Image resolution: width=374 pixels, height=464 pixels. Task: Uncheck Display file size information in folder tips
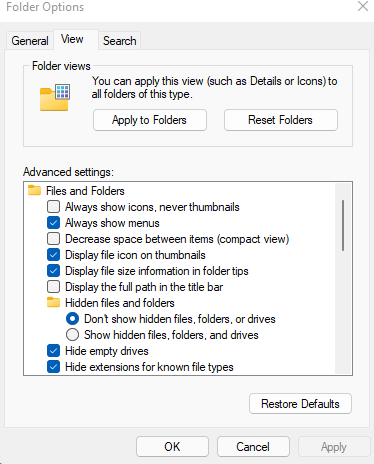point(53,271)
